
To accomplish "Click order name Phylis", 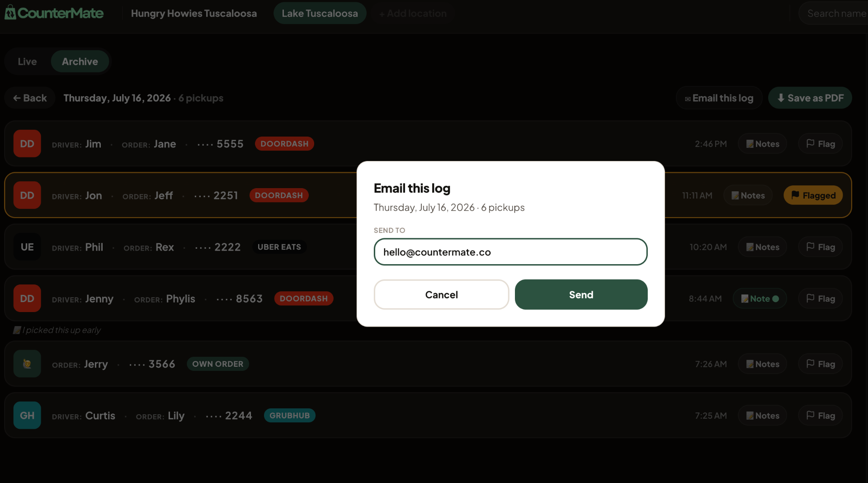I will coord(180,298).
